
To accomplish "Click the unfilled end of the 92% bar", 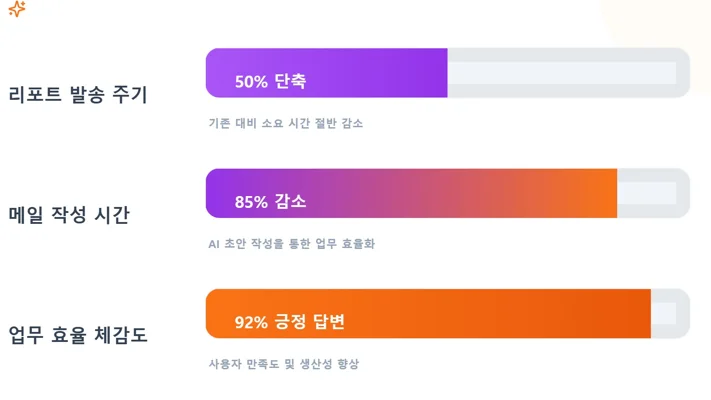I will point(667,313).
